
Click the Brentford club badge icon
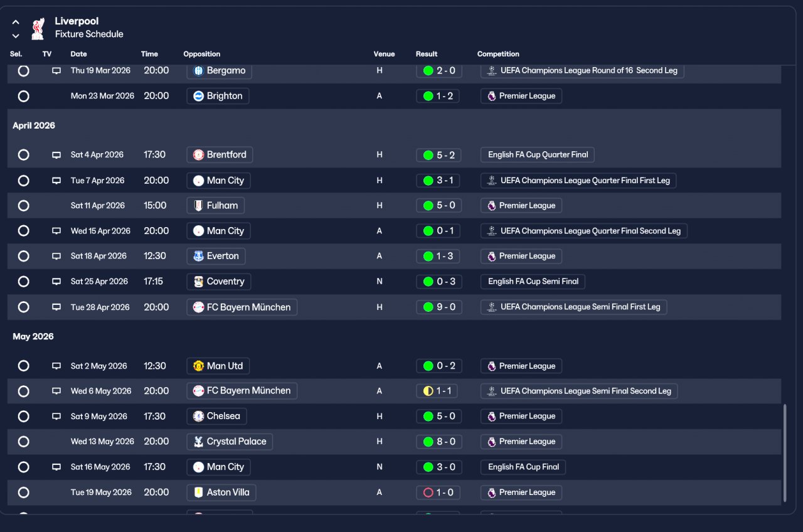(x=198, y=154)
